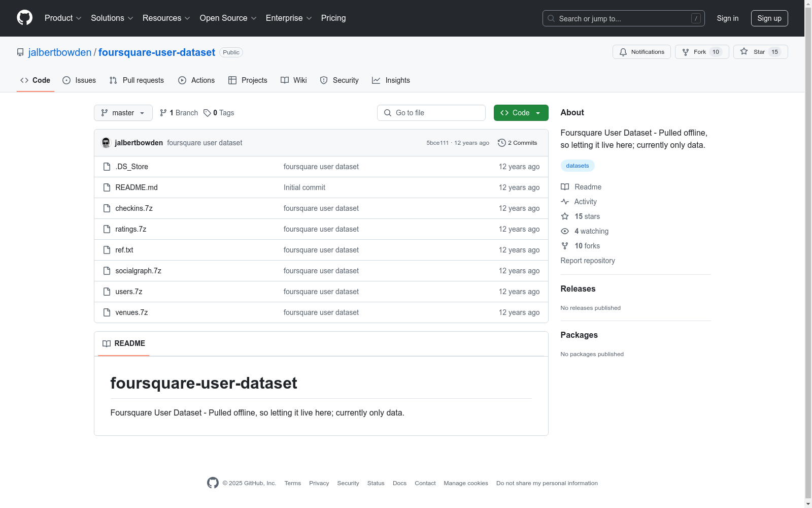Image resolution: width=812 pixels, height=508 pixels.
Task: Click the file icon for venues.7z
Action: coord(107,312)
